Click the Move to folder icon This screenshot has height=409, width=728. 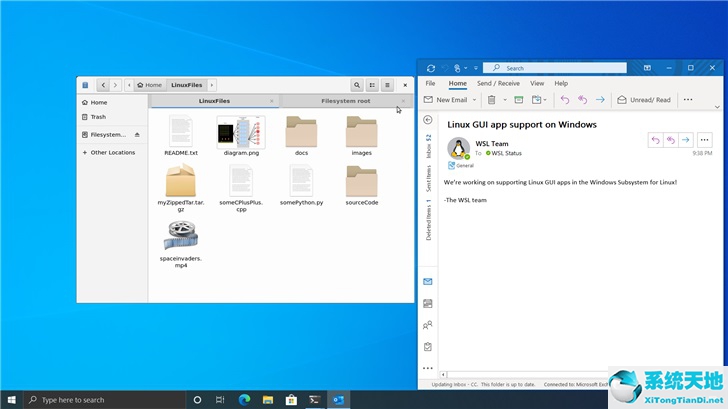536,100
